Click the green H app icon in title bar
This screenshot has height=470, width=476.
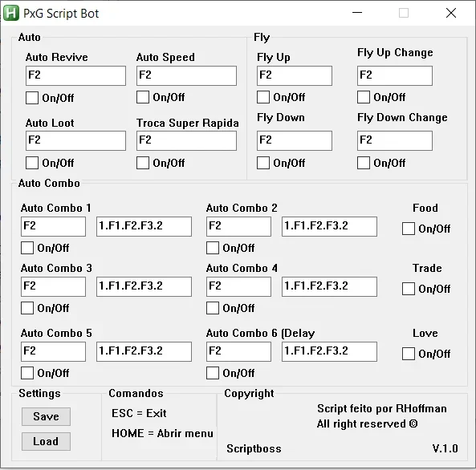click(x=11, y=13)
